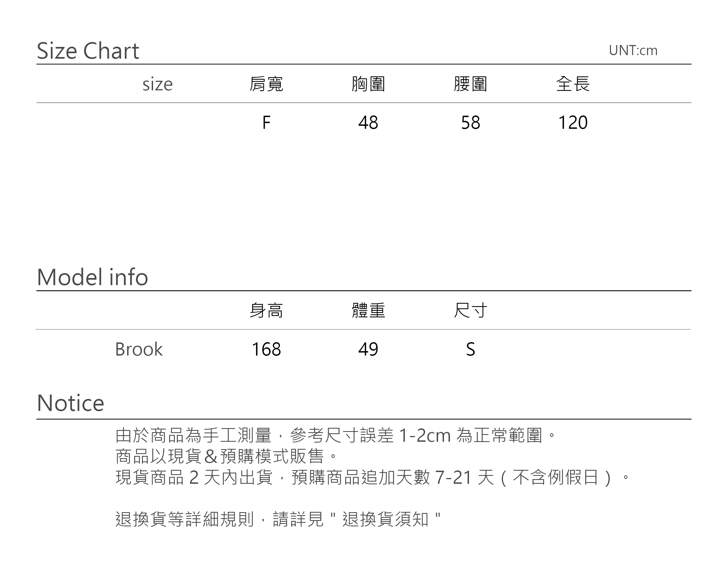Screen dimensions: 728x582
Task: Click the Model info heading
Action: coord(92,277)
